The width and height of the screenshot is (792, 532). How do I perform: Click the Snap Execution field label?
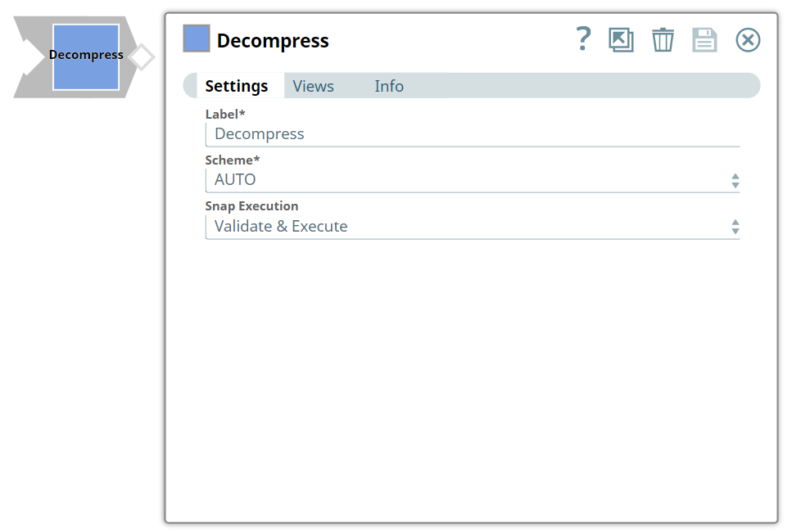(251, 206)
